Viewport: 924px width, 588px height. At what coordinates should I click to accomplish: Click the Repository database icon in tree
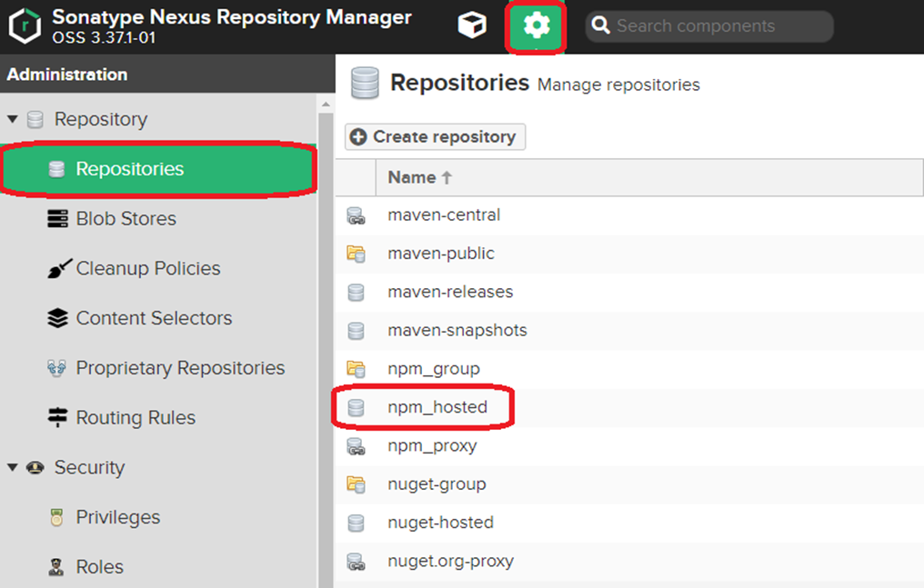[x=35, y=119]
